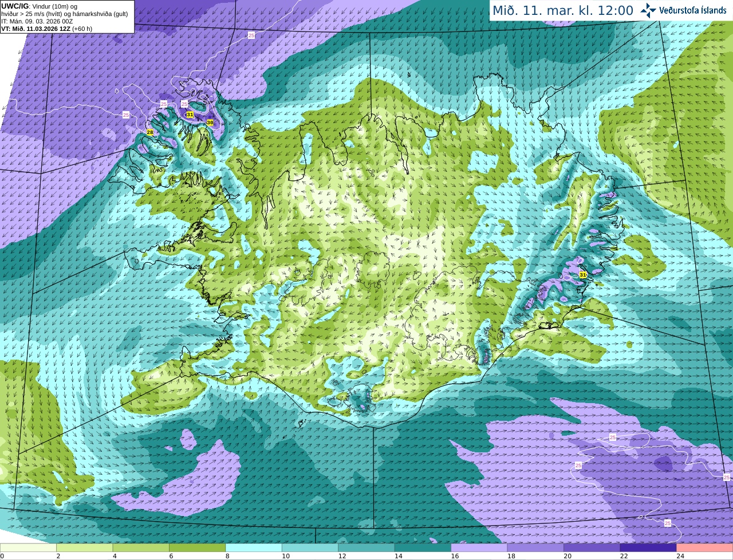Pick the legend color between 0 and 2
The height and width of the screenshot is (560, 733).
29,547
